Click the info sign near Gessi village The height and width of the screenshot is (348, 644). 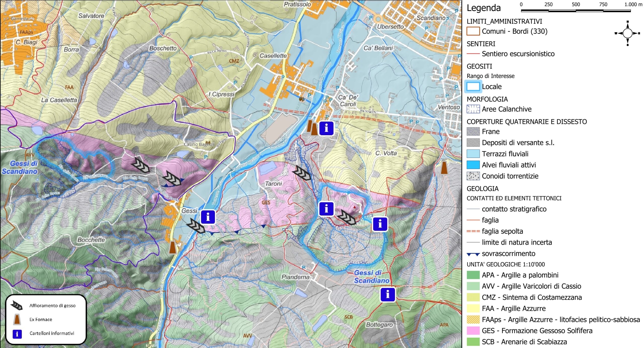coord(208,217)
